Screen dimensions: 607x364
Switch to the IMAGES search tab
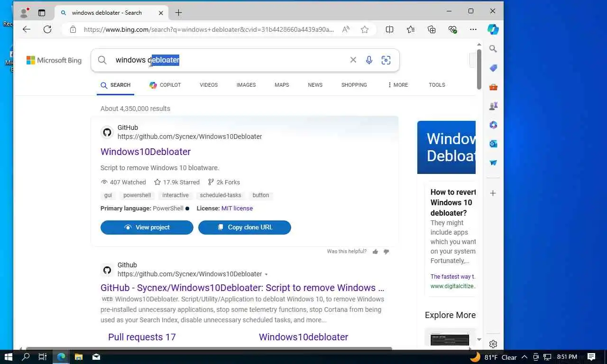[246, 85]
